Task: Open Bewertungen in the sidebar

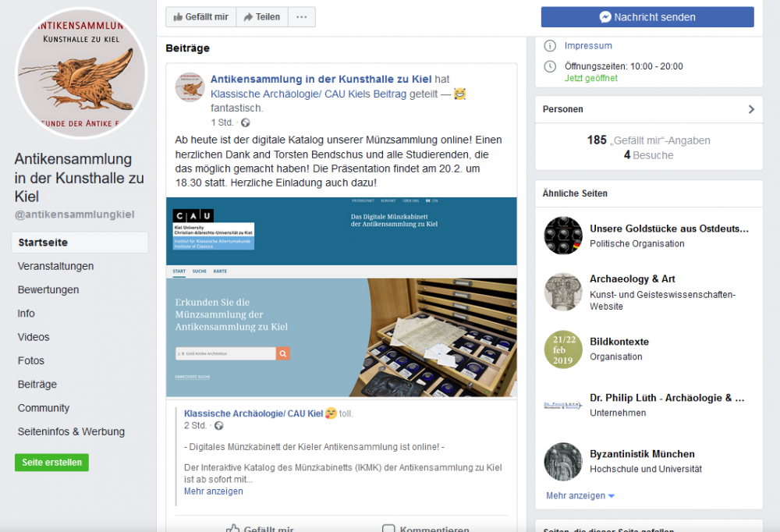Action: 48,289
